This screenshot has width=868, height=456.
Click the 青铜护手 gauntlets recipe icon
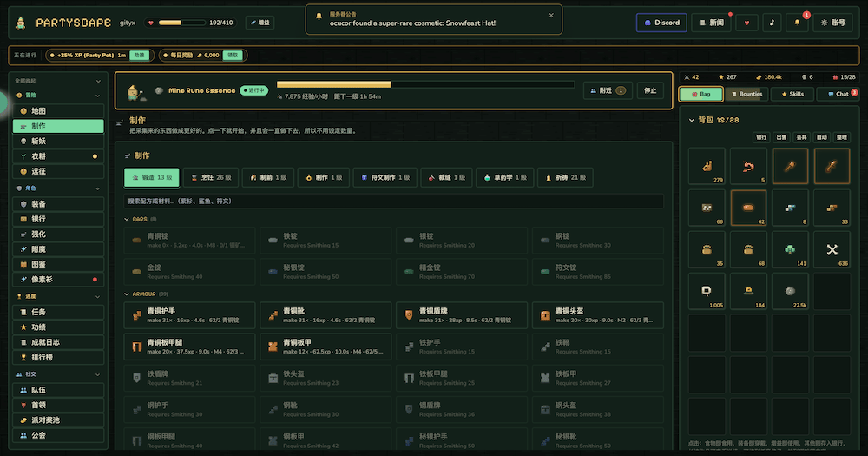tap(137, 315)
